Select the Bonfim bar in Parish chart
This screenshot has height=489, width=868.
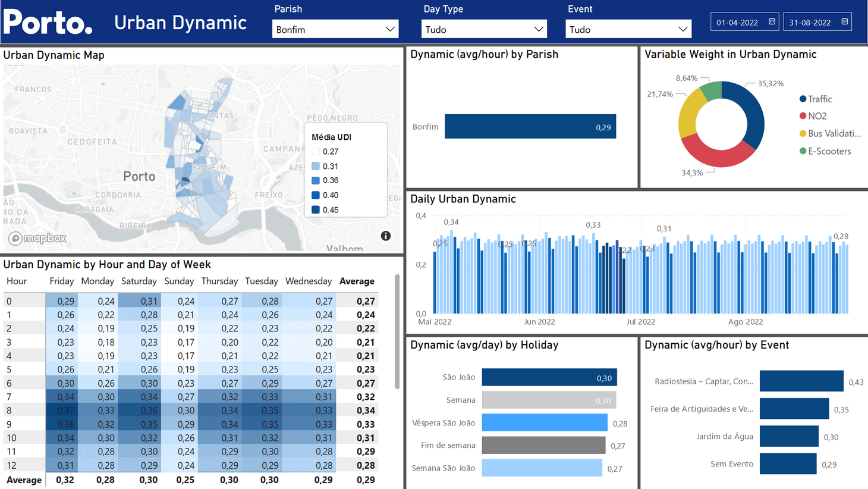530,127
